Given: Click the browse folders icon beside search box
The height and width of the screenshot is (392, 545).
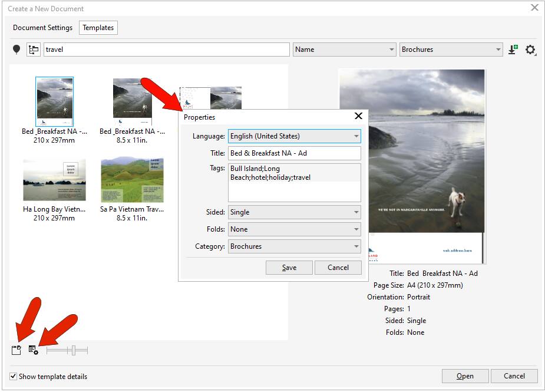Looking at the screenshot, I should 34,49.
